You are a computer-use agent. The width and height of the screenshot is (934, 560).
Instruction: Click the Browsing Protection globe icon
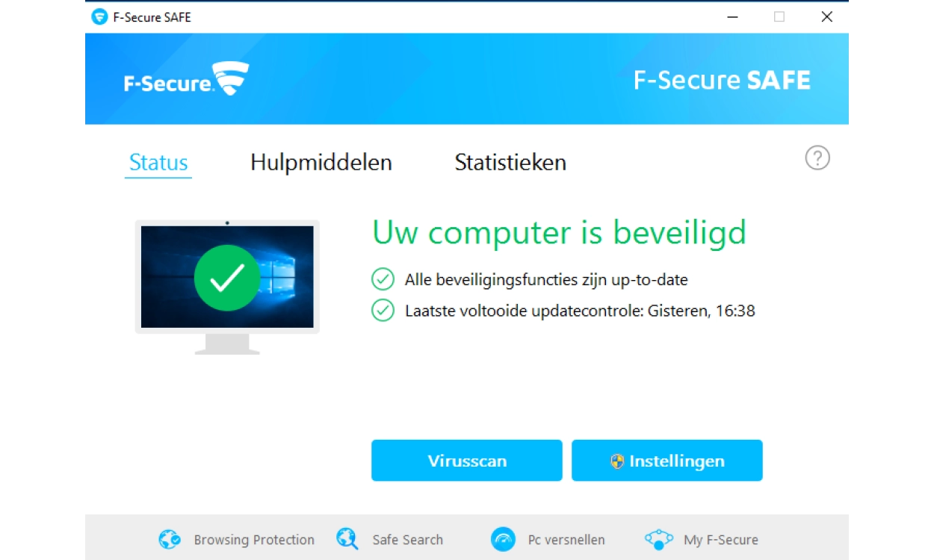tap(170, 539)
